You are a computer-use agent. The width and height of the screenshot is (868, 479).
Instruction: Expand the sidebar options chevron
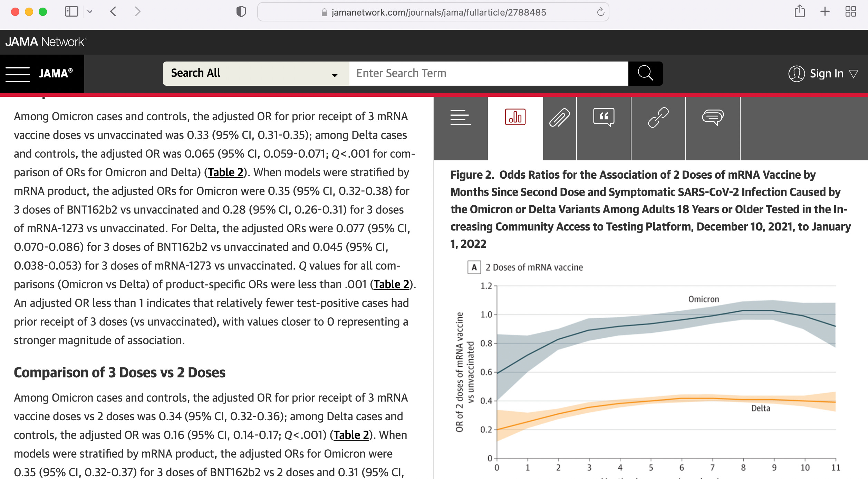tap(90, 12)
